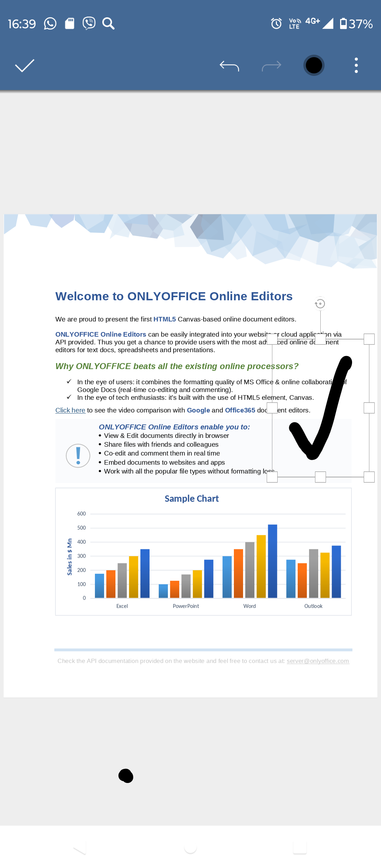
Task: Open the three-dot overflow menu
Action: click(x=356, y=66)
